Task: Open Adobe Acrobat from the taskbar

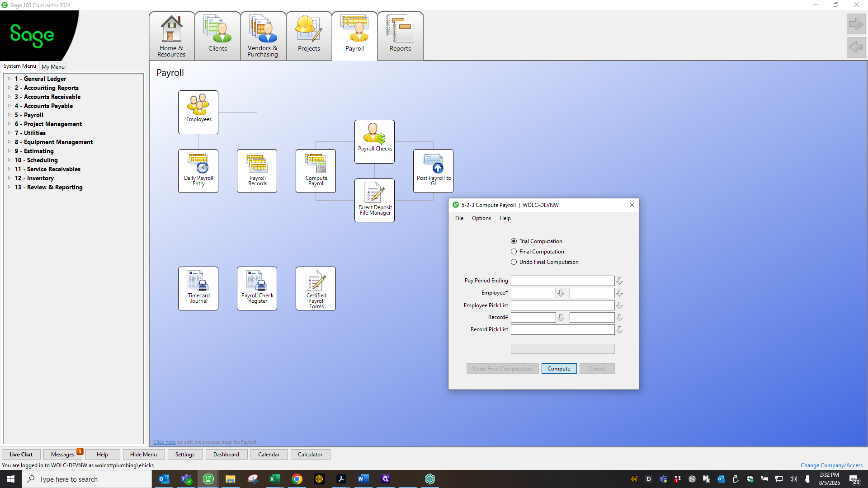Action: click(341, 479)
